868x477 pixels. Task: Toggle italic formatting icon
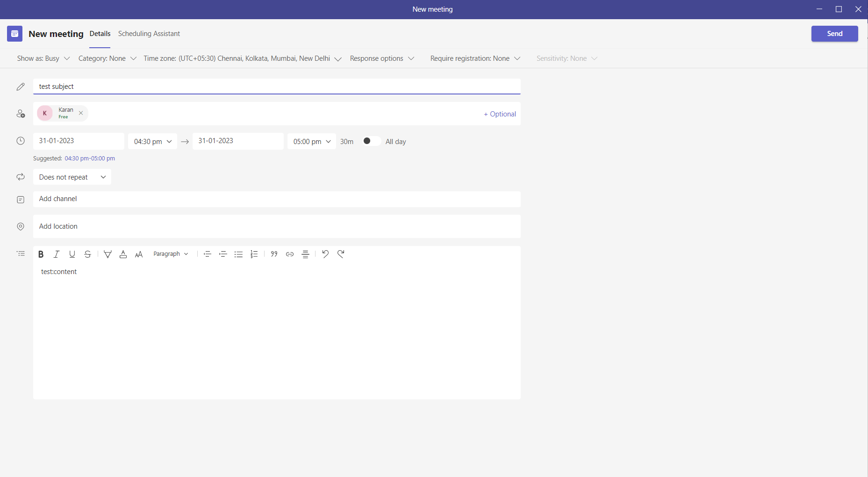point(57,254)
